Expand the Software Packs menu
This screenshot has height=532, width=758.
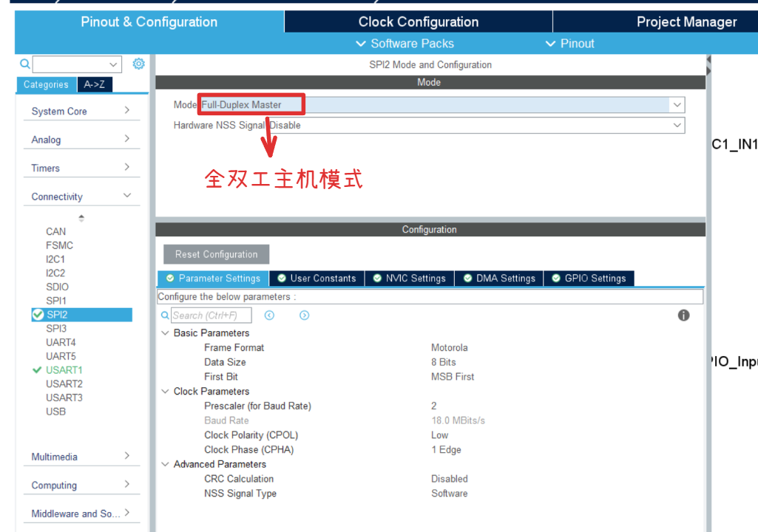[x=405, y=44]
